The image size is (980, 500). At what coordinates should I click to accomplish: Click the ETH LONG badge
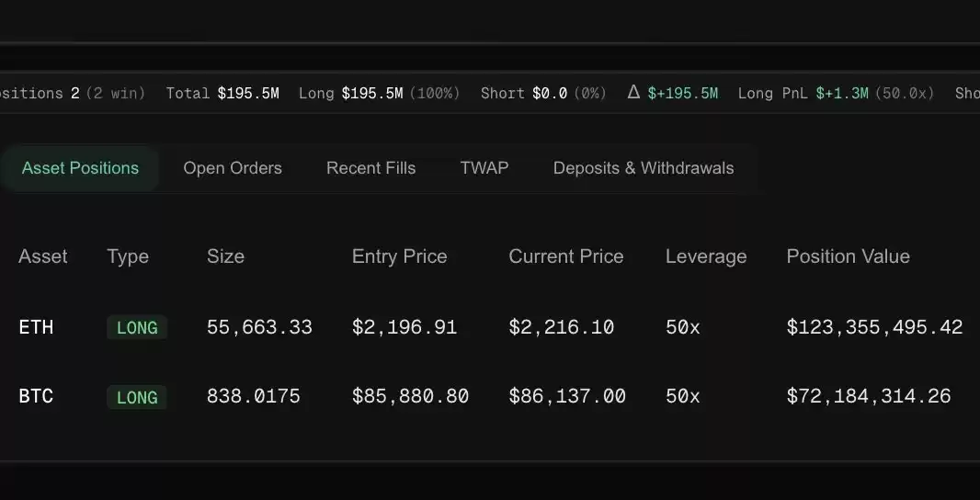137,327
